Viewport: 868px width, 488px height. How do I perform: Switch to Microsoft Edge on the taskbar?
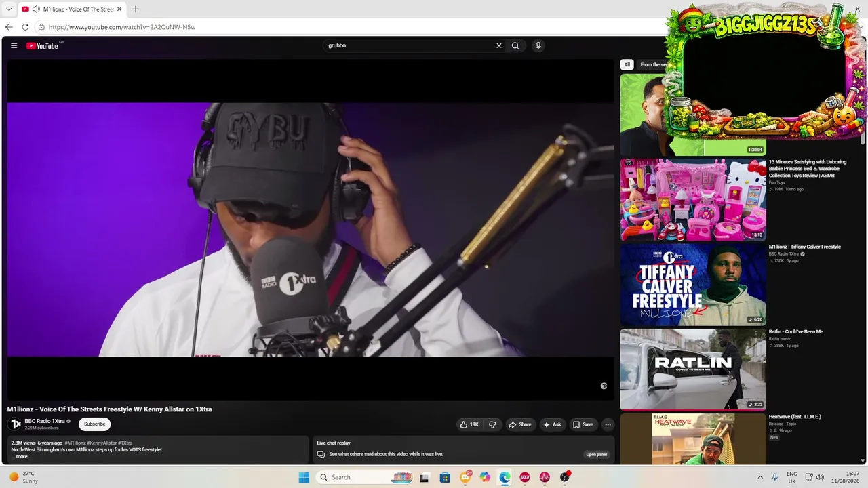[x=505, y=477]
